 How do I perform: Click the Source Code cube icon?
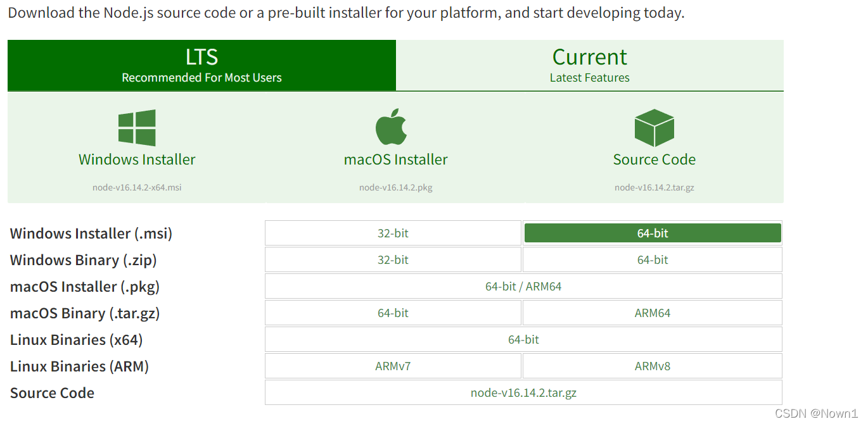tap(654, 128)
